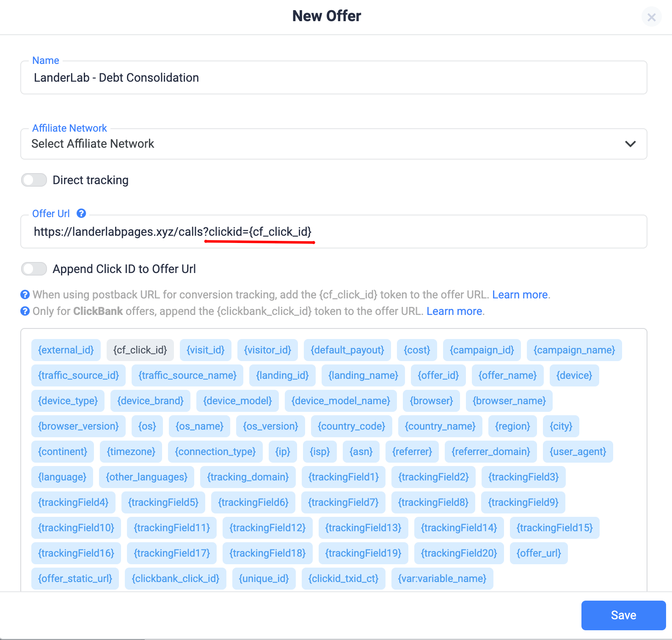The image size is (672, 640).
Task: Insert the {trackingField20} token
Action: tap(459, 553)
